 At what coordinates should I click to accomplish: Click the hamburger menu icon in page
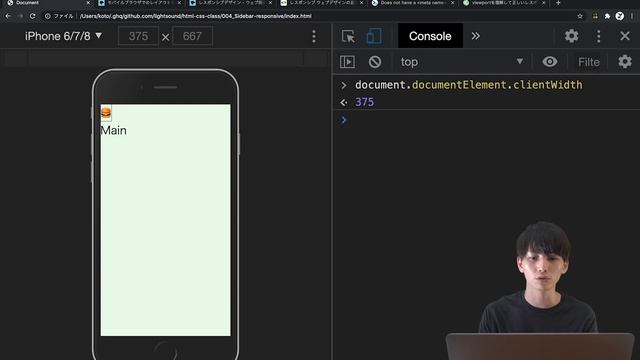[x=106, y=113]
